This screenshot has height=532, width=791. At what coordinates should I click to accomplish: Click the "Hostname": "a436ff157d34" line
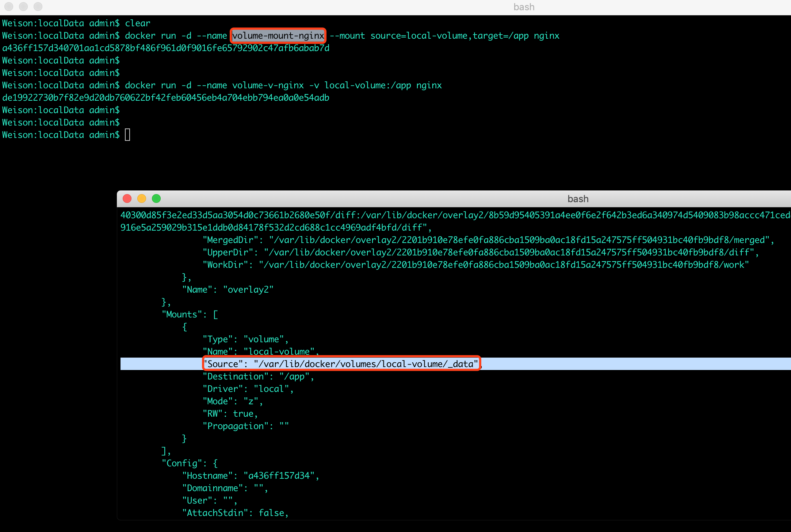coord(251,476)
